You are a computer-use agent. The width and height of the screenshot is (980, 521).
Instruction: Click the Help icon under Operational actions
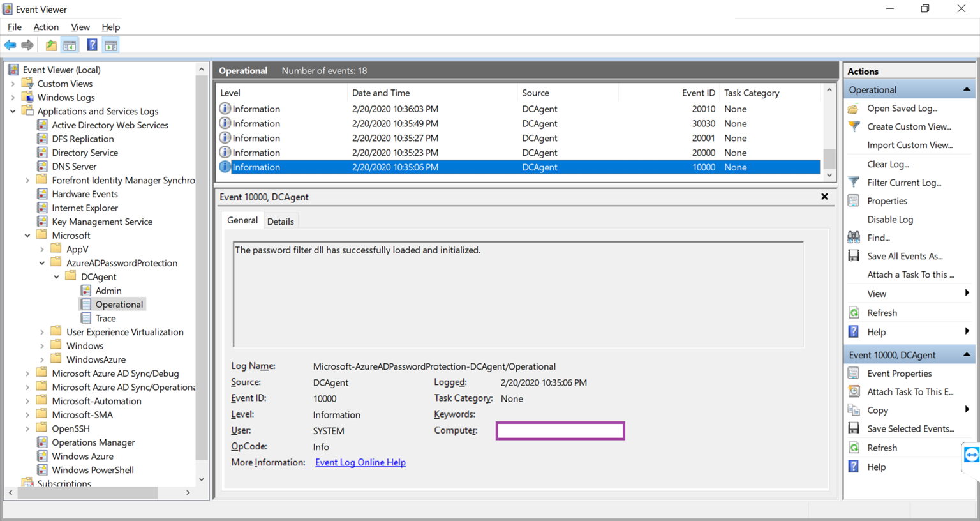pyautogui.click(x=854, y=332)
